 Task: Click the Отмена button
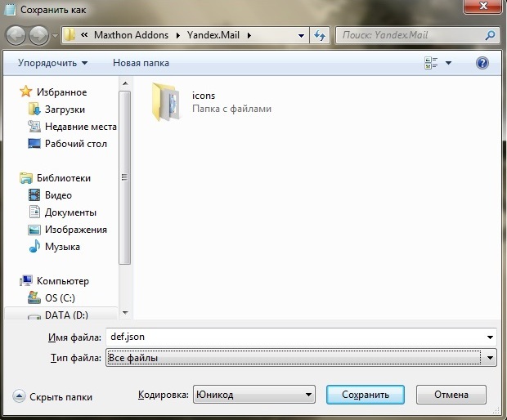point(451,395)
